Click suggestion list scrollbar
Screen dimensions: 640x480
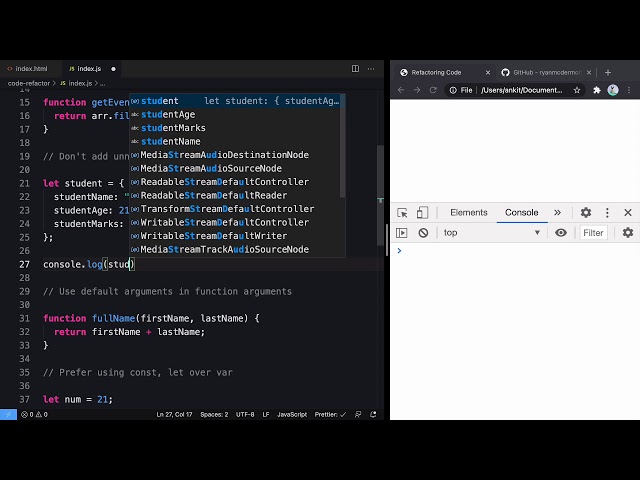point(342,146)
